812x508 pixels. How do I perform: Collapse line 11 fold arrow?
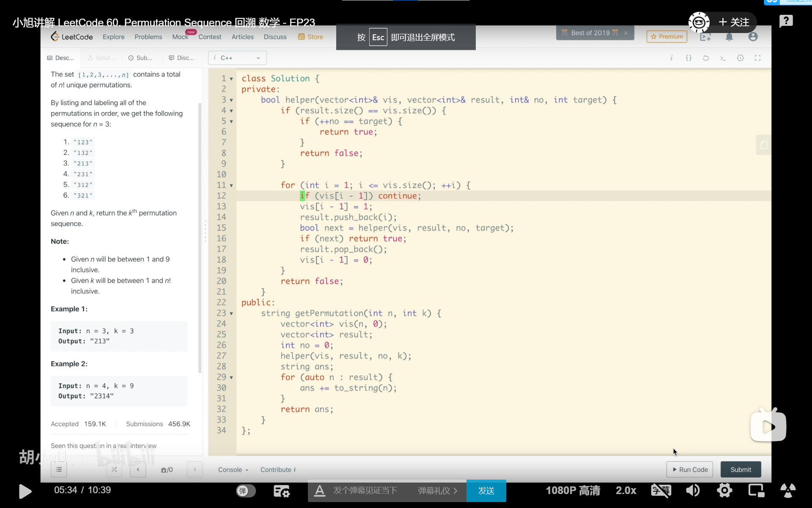(231, 185)
